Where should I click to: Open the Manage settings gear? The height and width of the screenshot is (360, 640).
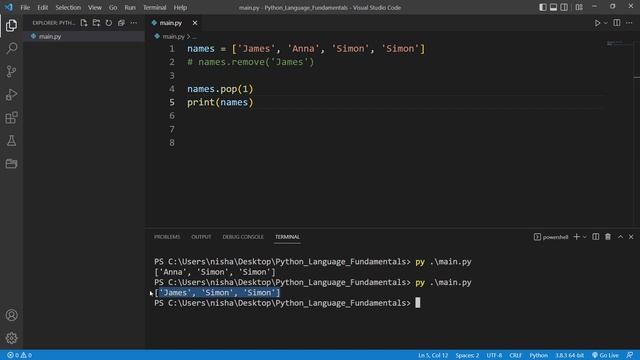[x=11, y=338]
